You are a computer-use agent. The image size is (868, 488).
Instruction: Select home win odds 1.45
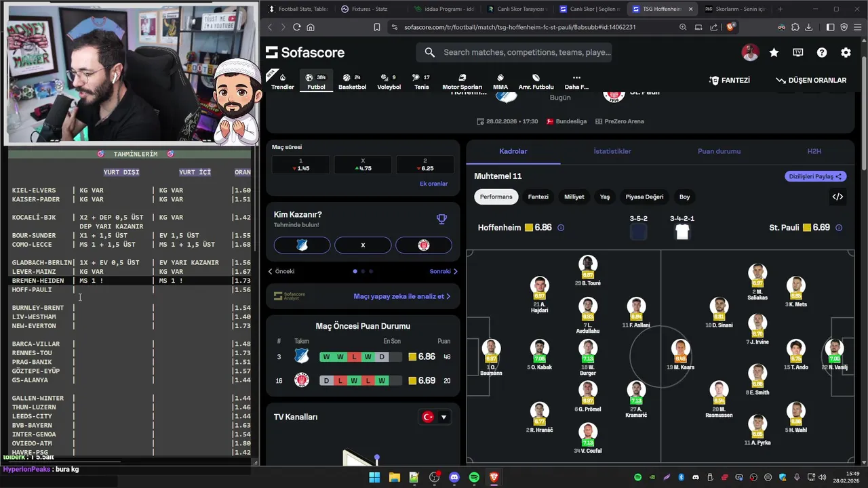click(x=301, y=165)
